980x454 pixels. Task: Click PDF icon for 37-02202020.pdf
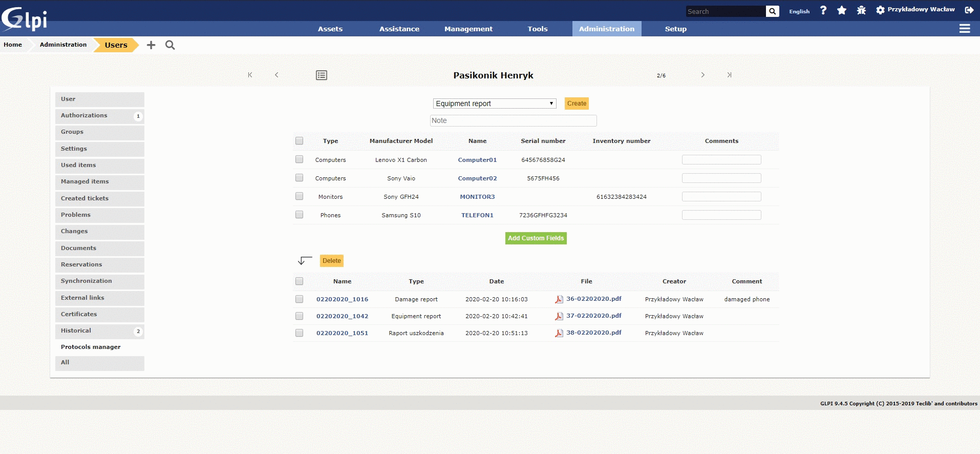[x=559, y=316]
